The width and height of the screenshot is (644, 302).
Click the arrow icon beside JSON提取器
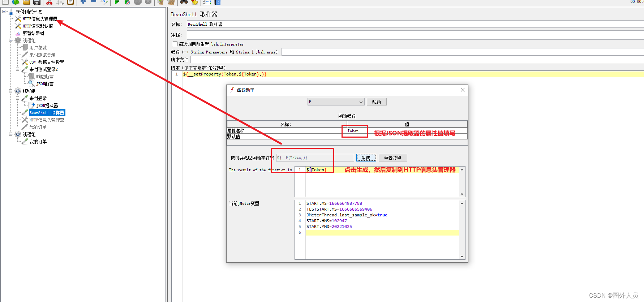click(32, 105)
